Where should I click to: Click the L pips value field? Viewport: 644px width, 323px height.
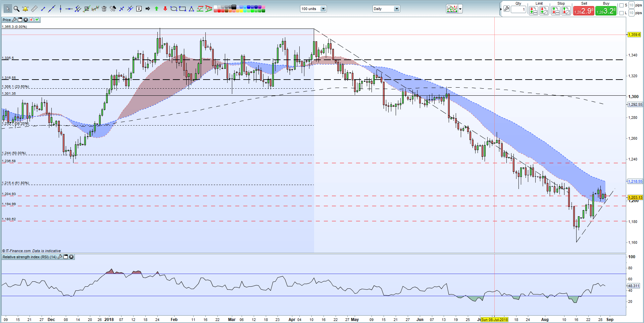pos(631,13)
